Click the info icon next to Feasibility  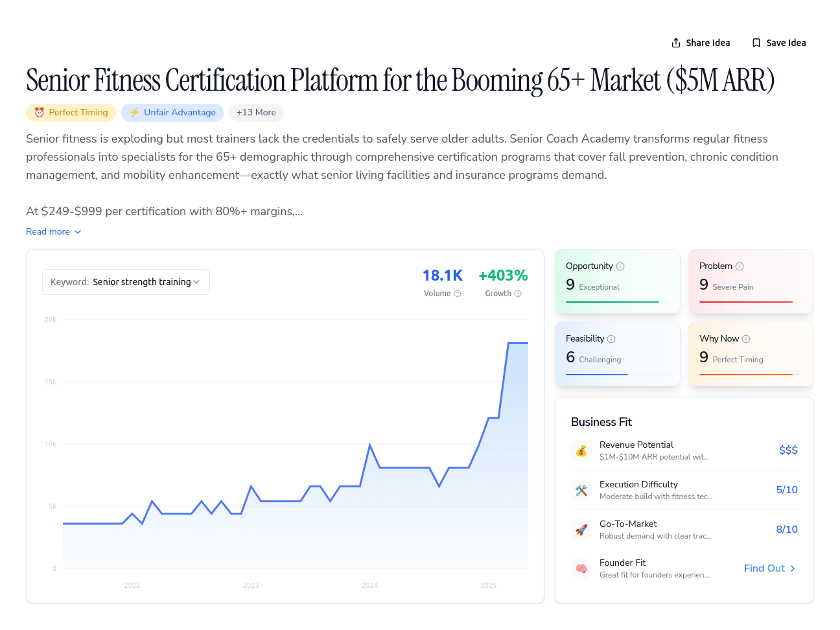coord(611,339)
